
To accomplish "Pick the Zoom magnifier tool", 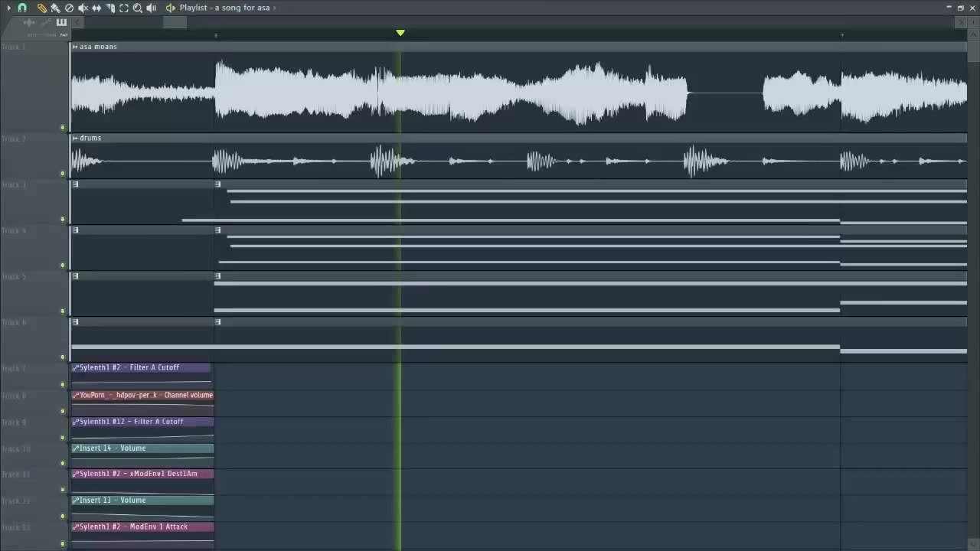I will click(138, 8).
